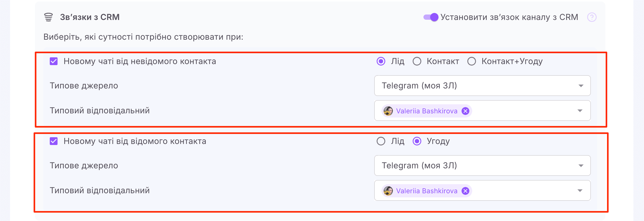Expand the first "Типовий відповідальний" dropdown
The width and height of the screenshot is (644, 221).
[580, 111]
